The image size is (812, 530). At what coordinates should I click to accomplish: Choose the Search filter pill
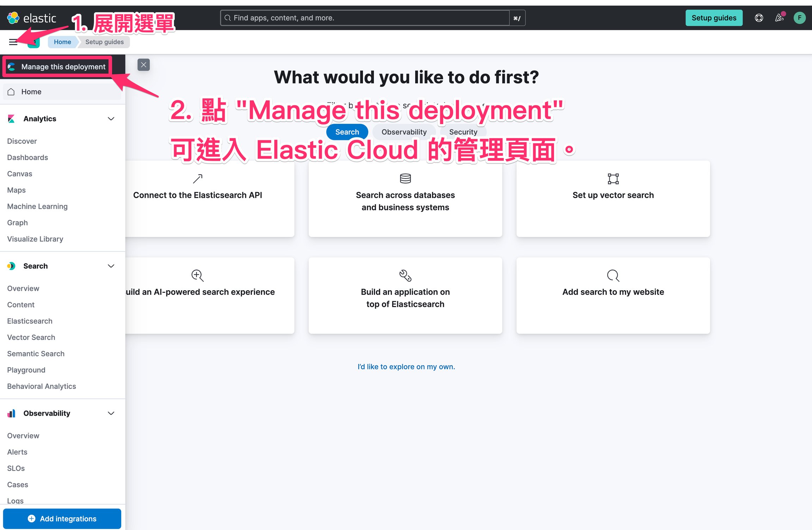click(x=347, y=132)
